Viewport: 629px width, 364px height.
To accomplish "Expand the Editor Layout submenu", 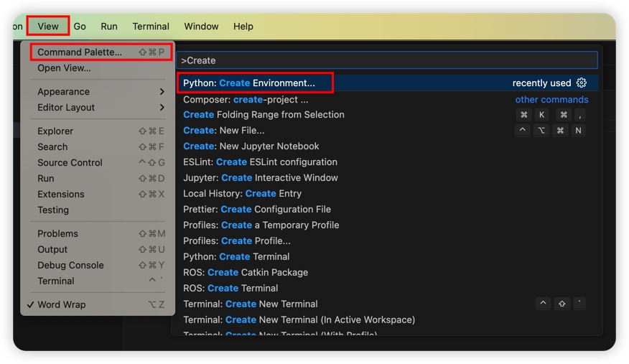I will point(98,108).
